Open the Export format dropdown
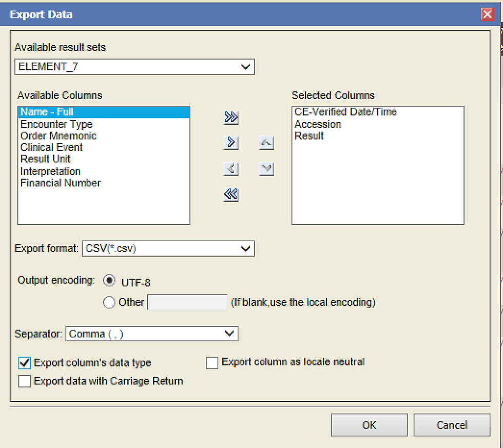 coord(168,248)
